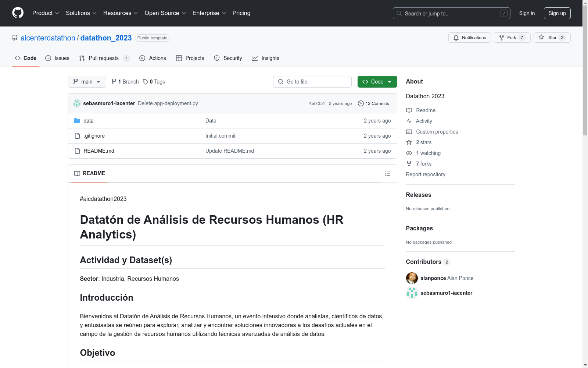
Task: Open the data folder
Action: pos(89,121)
